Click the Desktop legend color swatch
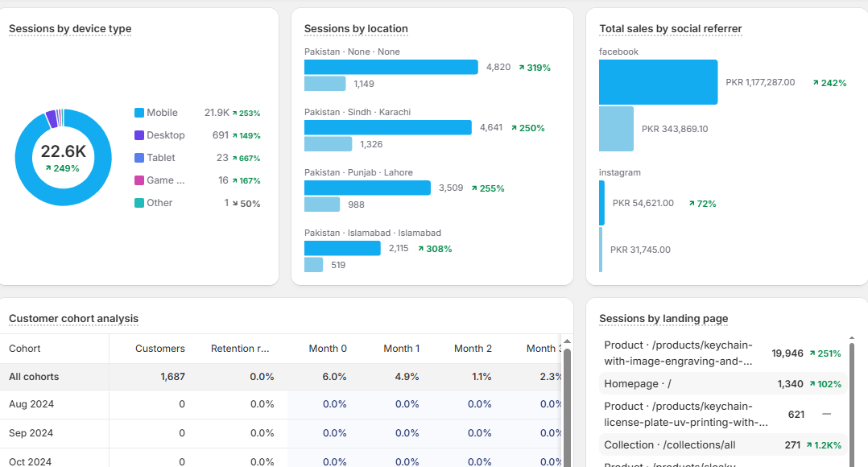 [x=139, y=135]
